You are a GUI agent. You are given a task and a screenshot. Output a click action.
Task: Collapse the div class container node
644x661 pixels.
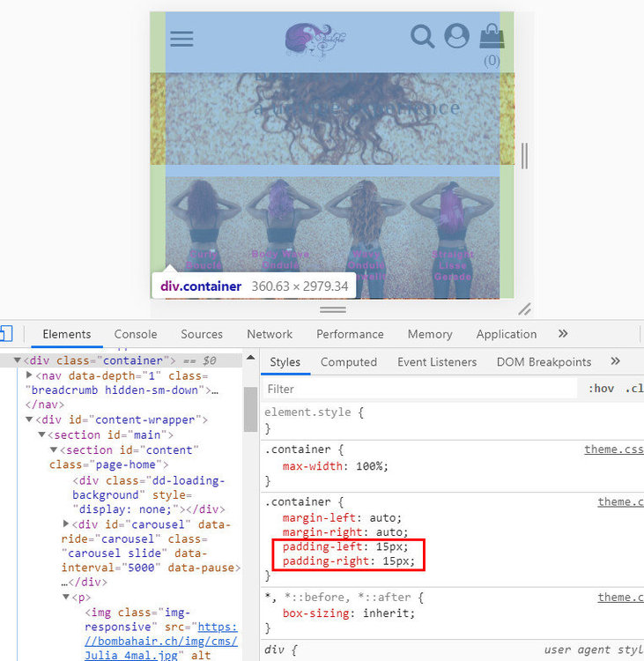point(17,360)
